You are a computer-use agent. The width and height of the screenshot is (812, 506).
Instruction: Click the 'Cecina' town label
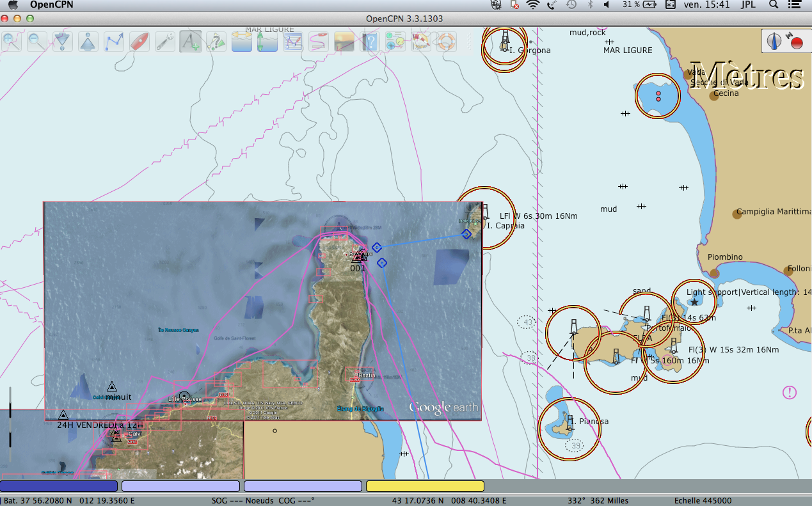726,93
